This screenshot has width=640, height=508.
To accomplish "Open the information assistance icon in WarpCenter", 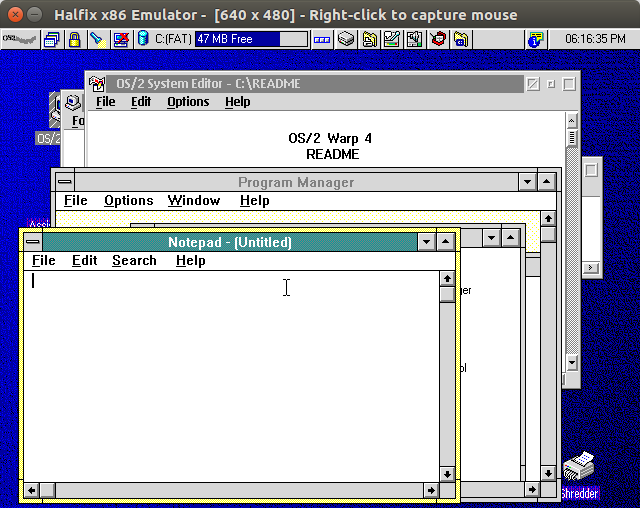I will pos(535,39).
